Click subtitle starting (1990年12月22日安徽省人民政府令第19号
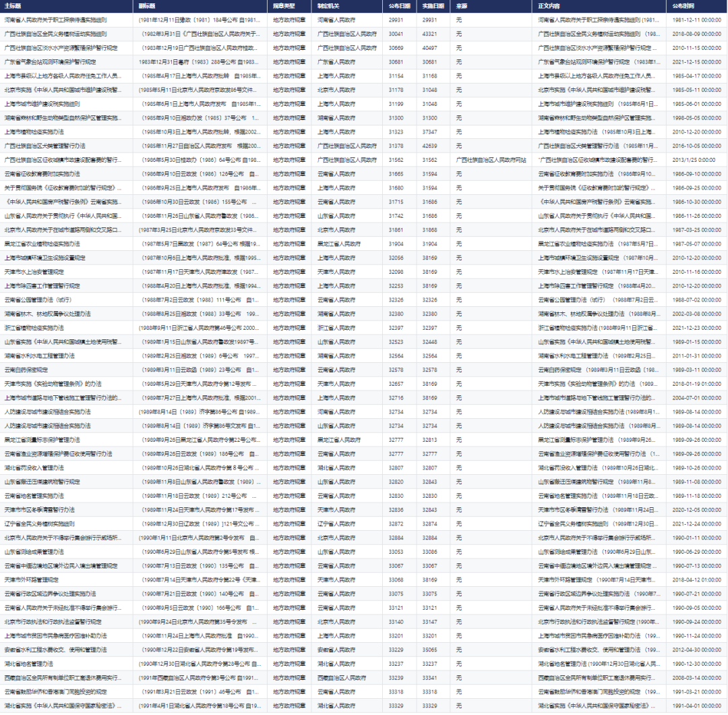This screenshot has width=728, height=715. [200, 650]
